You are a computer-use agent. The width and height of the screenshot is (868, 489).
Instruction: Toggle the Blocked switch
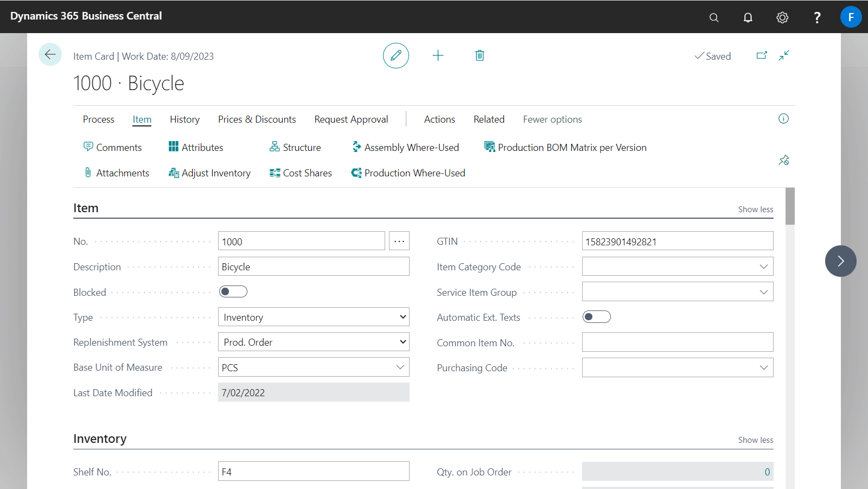[x=233, y=291]
